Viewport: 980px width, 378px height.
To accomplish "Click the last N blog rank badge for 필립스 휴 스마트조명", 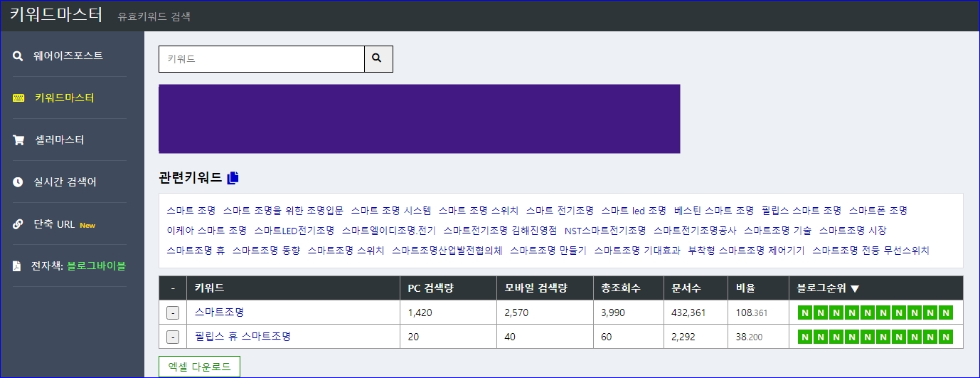I will tap(945, 337).
